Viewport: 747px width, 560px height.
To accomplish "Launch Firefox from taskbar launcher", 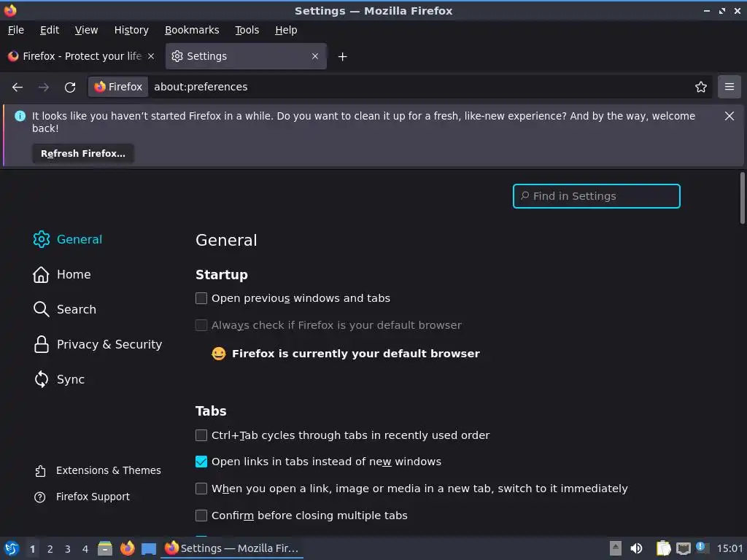I will pos(127,548).
